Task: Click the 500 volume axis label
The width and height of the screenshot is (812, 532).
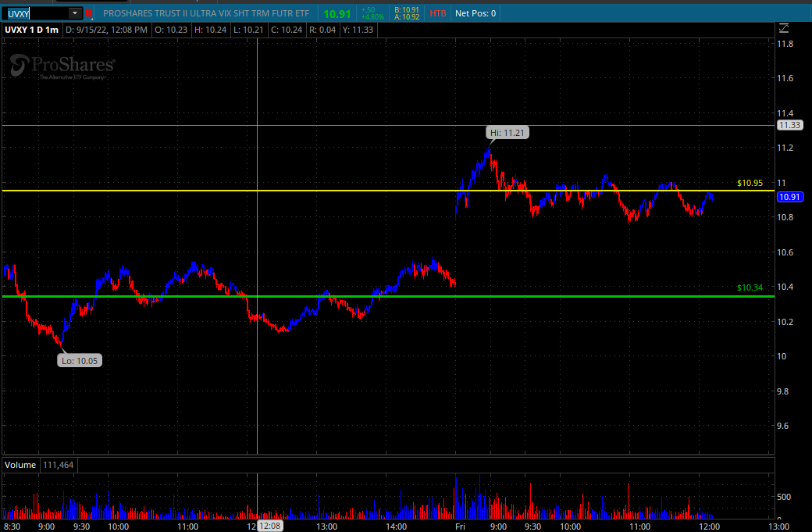Action: click(x=784, y=497)
